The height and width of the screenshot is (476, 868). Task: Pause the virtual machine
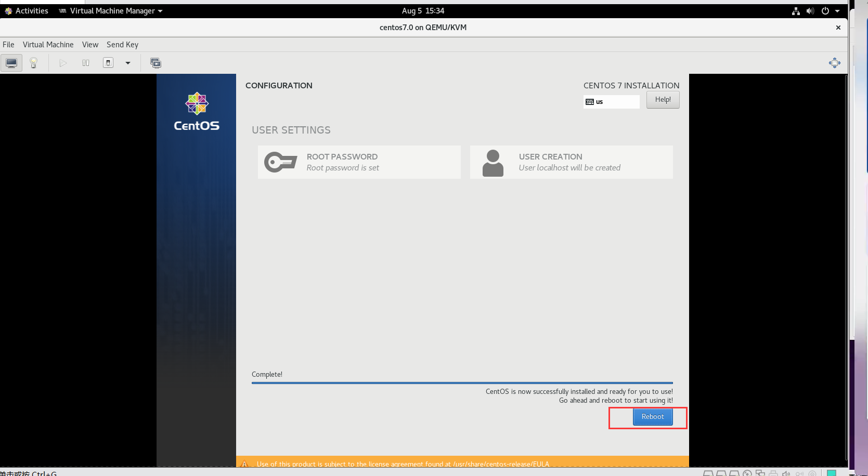coord(86,63)
